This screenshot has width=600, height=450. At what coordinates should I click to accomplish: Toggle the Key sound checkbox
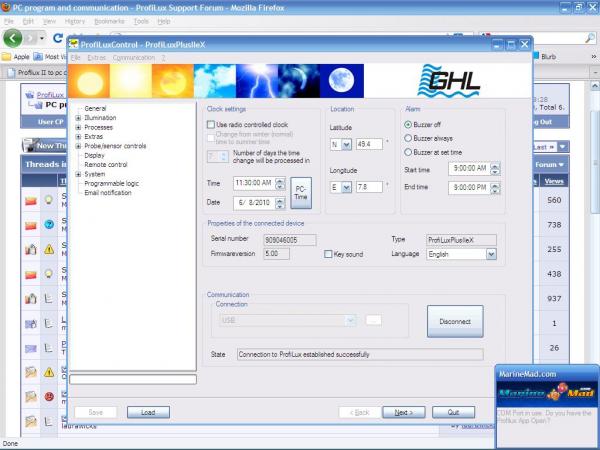[x=328, y=254]
